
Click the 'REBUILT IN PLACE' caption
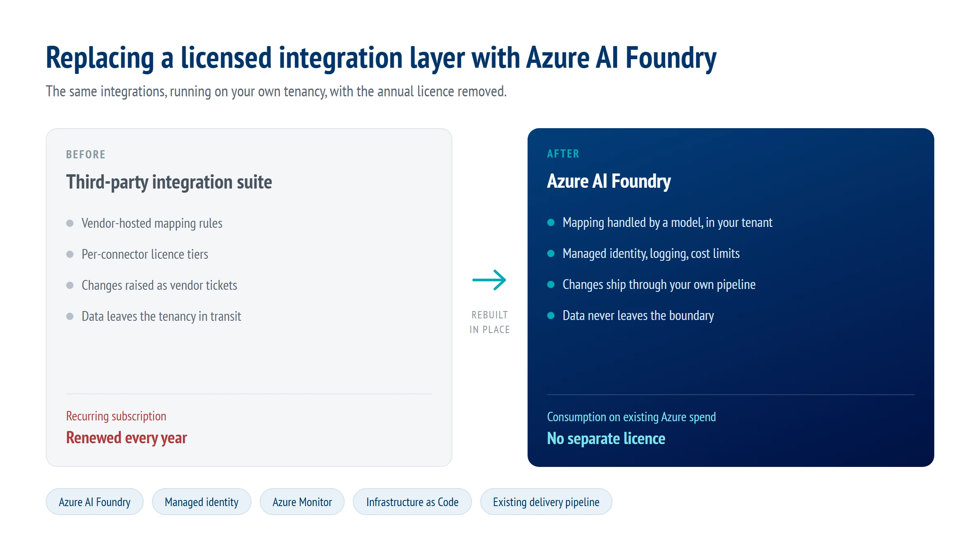coord(490,322)
